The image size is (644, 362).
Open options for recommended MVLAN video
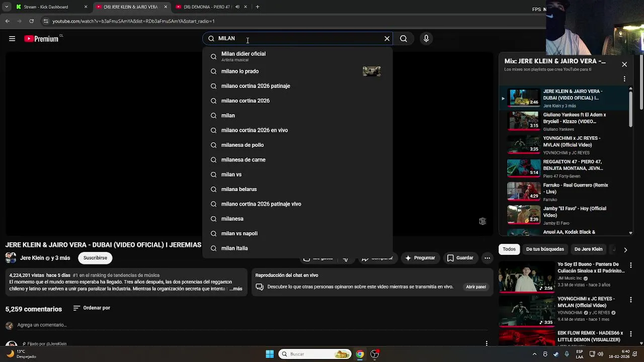[630, 300]
